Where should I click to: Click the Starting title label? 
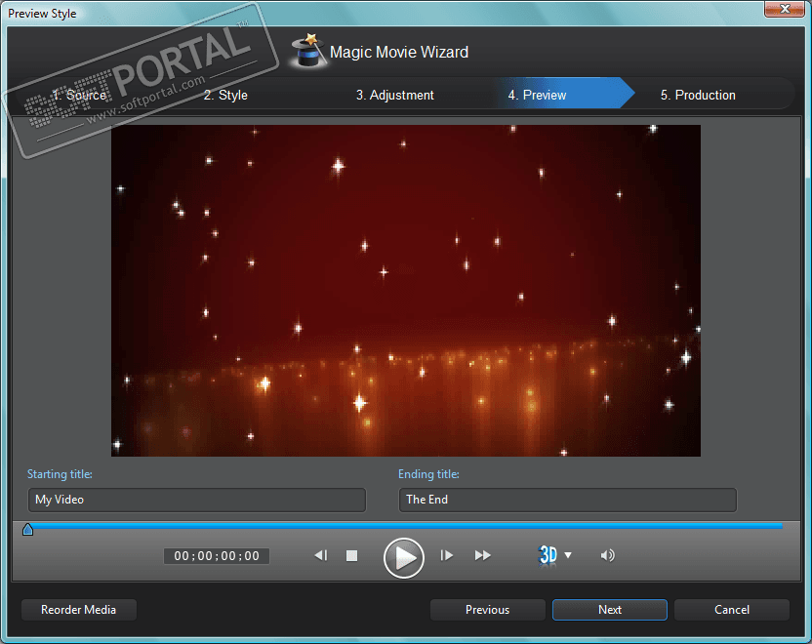pos(60,474)
